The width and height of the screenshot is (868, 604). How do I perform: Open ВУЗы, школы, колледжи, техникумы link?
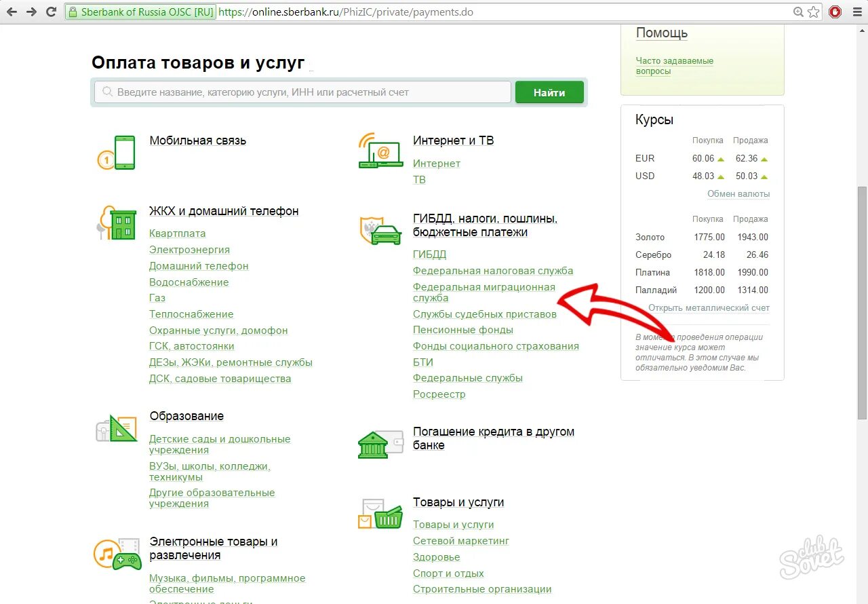pos(210,472)
